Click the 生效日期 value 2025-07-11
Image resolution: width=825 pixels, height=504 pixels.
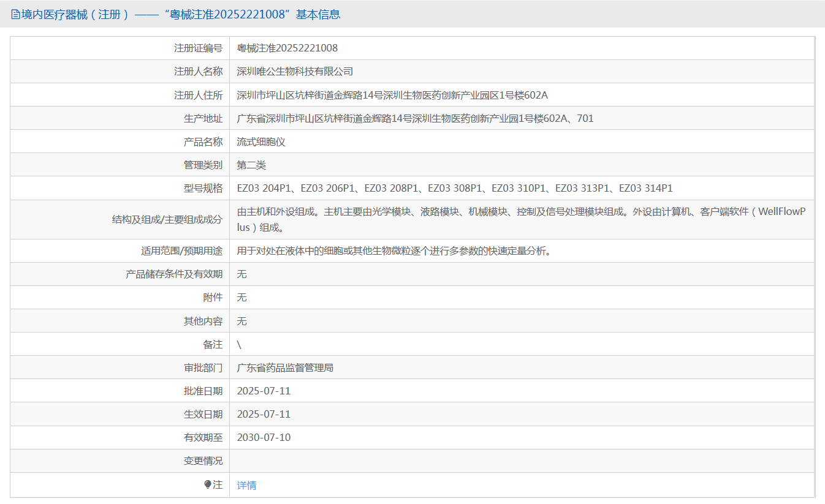tap(264, 414)
